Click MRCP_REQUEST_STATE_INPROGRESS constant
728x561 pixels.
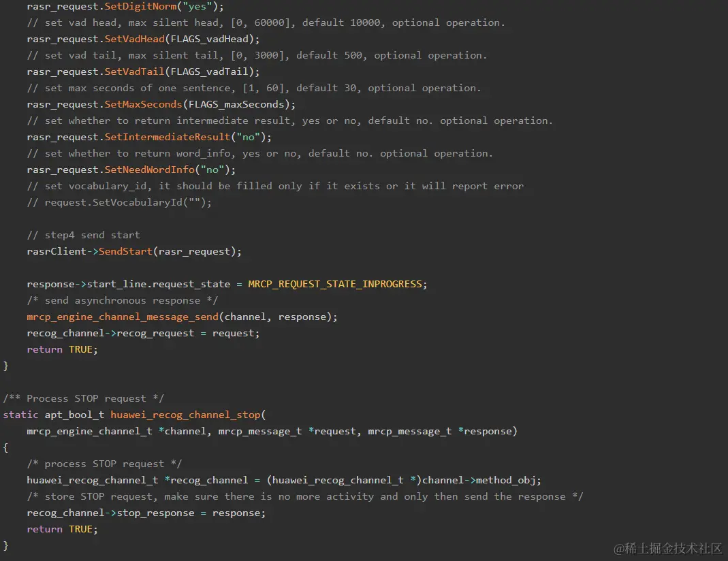coord(335,285)
